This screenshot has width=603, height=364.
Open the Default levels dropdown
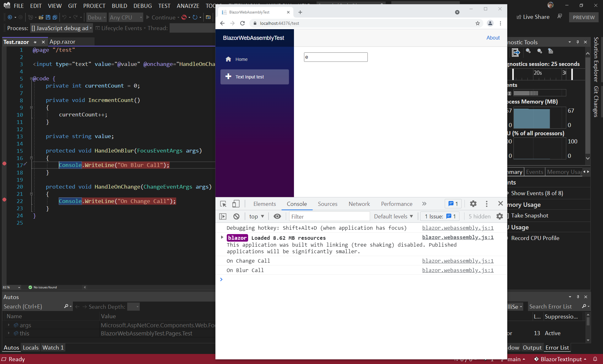pos(393,216)
